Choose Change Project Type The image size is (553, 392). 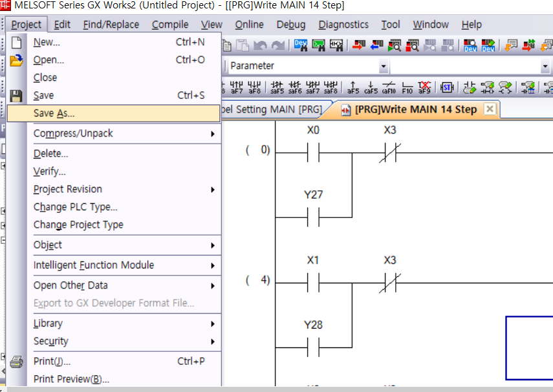pyautogui.click(x=114, y=224)
